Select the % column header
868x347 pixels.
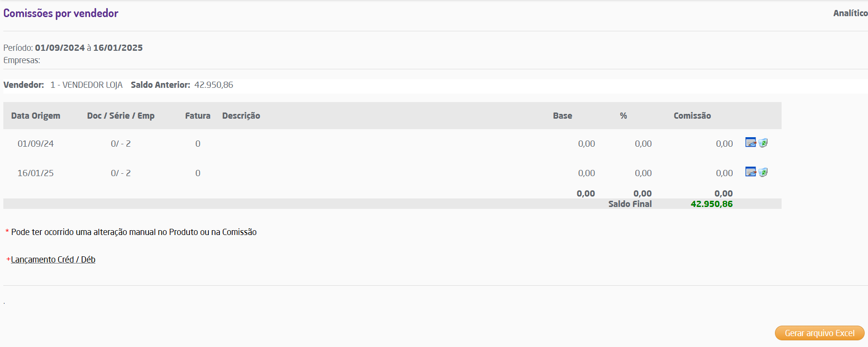(x=623, y=116)
